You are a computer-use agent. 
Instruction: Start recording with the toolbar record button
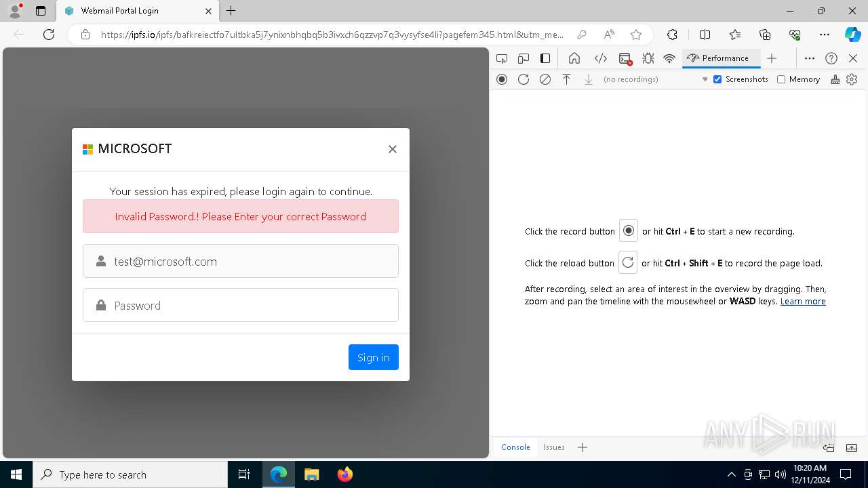(502, 79)
